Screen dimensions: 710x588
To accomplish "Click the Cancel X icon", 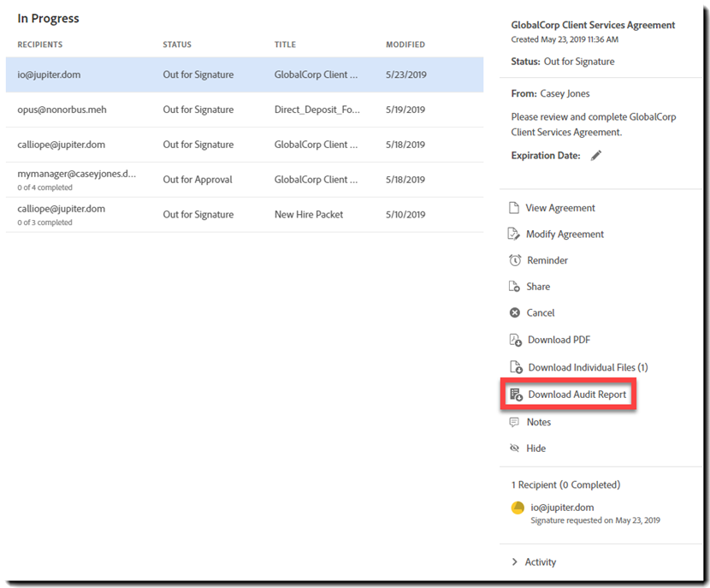I will point(514,313).
